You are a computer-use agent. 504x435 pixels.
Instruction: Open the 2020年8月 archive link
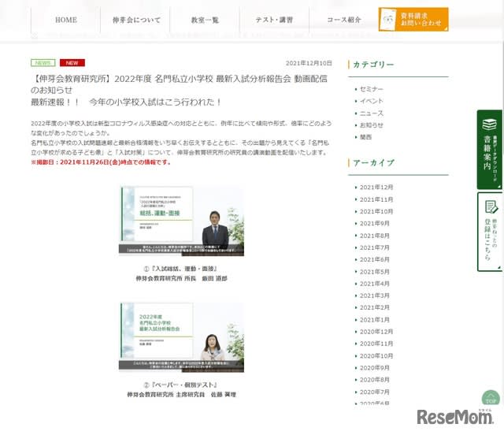point(375,380)
